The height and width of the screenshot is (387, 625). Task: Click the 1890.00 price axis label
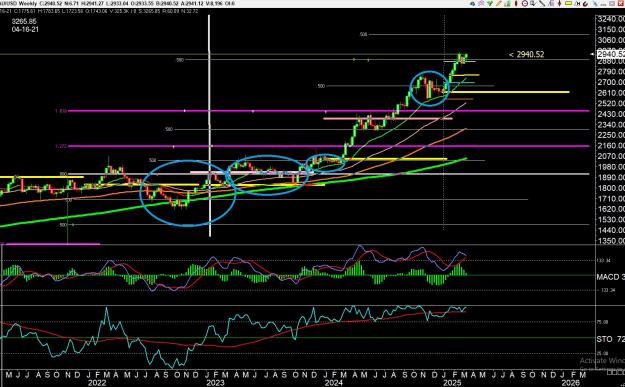[611, 177]
